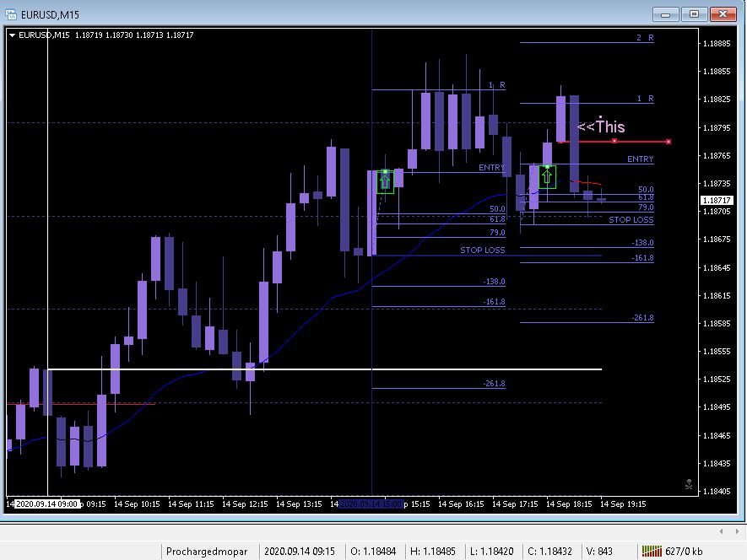Image resolution: width=747 pixels, height=560 pixels.
Task: Click price axis value 1.18855
Action: tap(717, 72)
